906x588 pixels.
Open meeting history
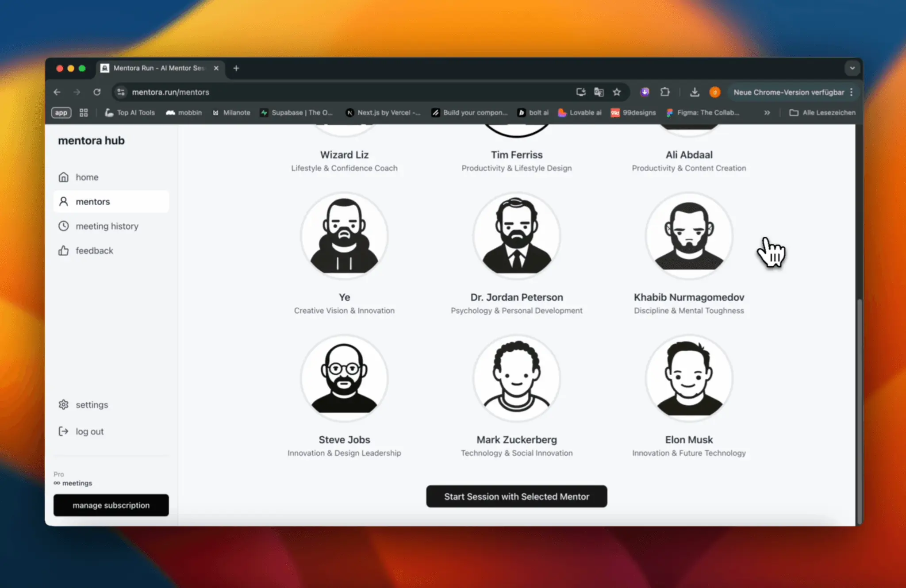tap(111, 226)
